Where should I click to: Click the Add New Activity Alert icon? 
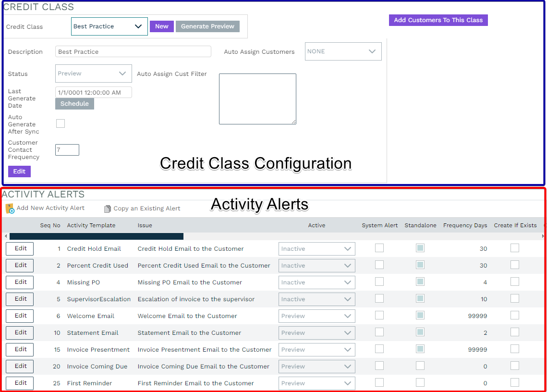click(x=10, y=208)
